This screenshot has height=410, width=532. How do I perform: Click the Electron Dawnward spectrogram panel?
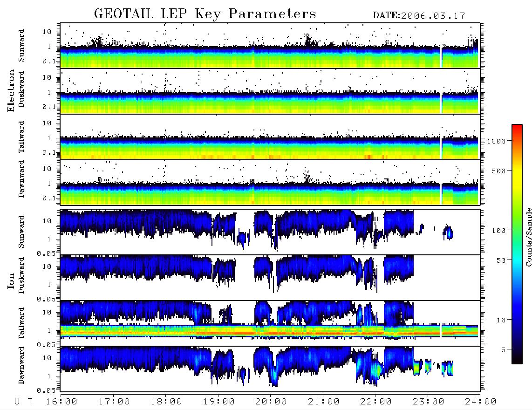point(270,182)
